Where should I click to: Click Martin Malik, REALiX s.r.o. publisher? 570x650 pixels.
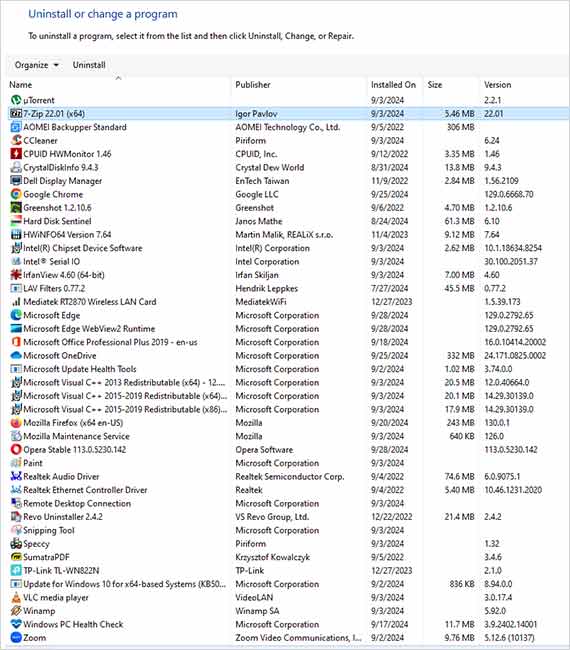pos(284,235)
